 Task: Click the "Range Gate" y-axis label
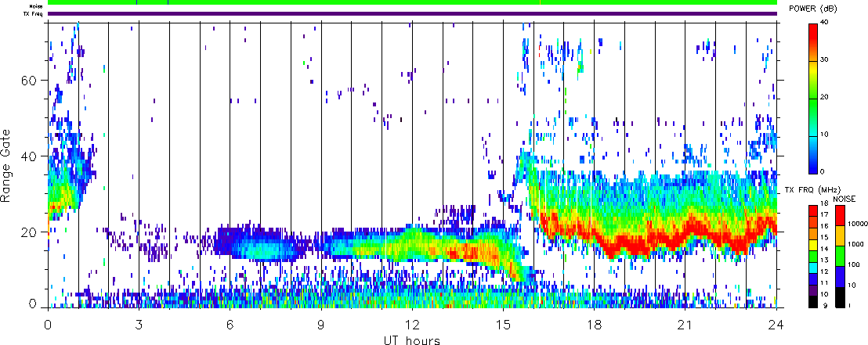coord(7,166)
